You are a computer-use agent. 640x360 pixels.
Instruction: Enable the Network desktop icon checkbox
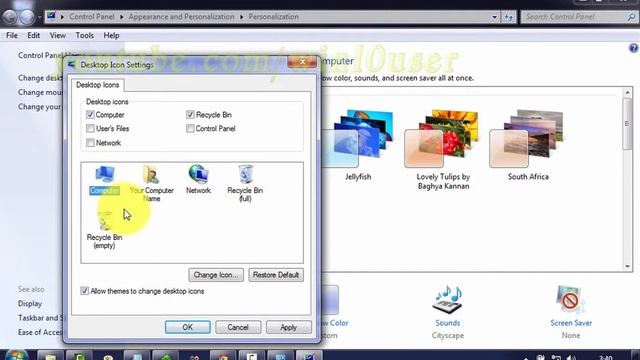(x=90, y=143)
